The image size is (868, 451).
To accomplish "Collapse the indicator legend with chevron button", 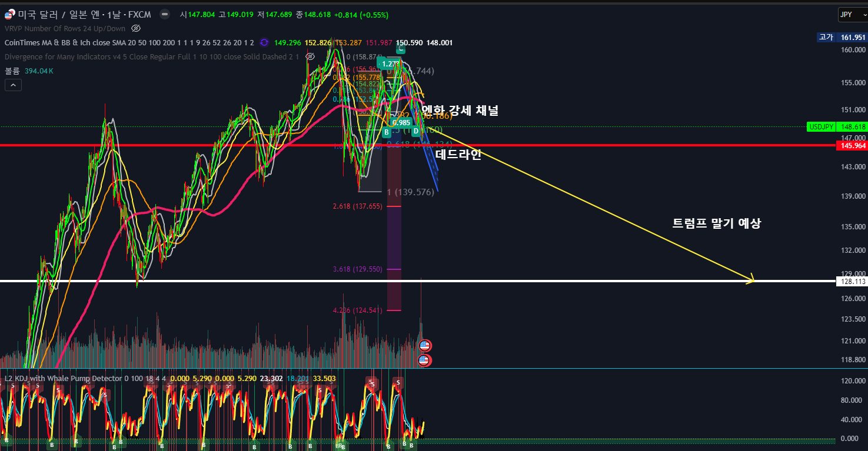I will tap(13, 85).
